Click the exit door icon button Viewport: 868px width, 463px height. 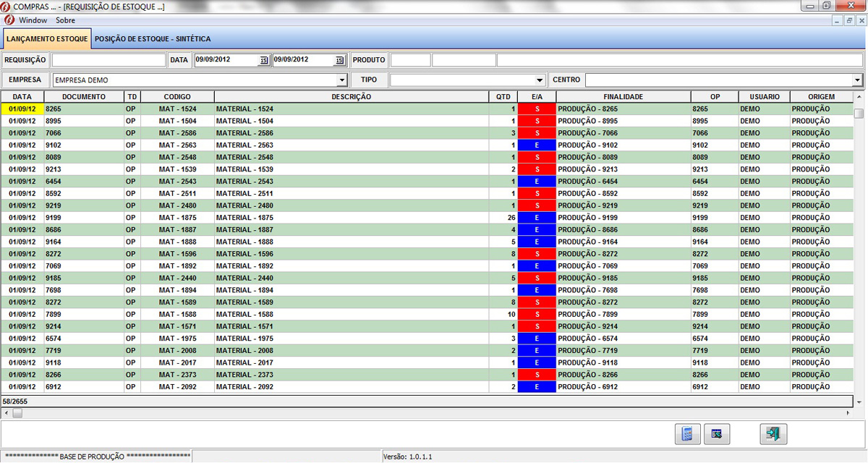click(x=773, y=434)
